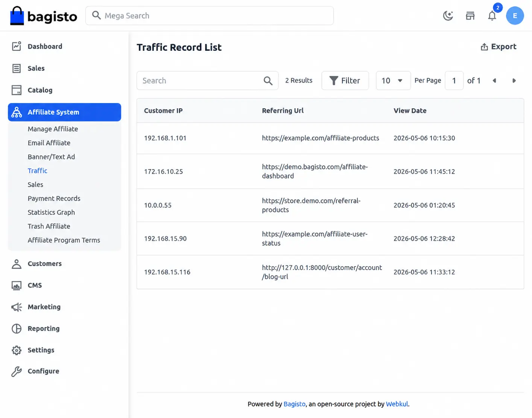
Task: Go to previous page arrow
Action: click(494, 80)
